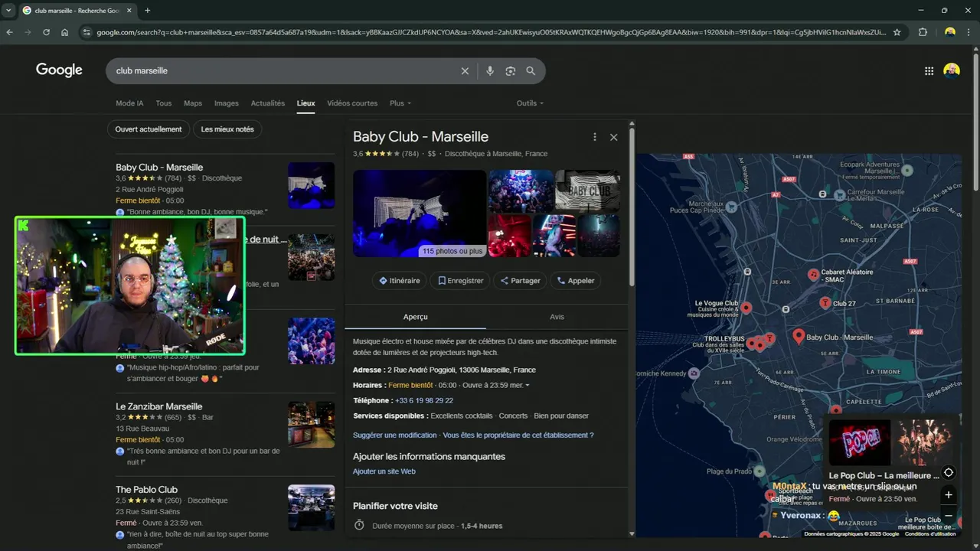Submit search with the magnifier icon
Screen dimensions: 980x551
coord(531,71)
